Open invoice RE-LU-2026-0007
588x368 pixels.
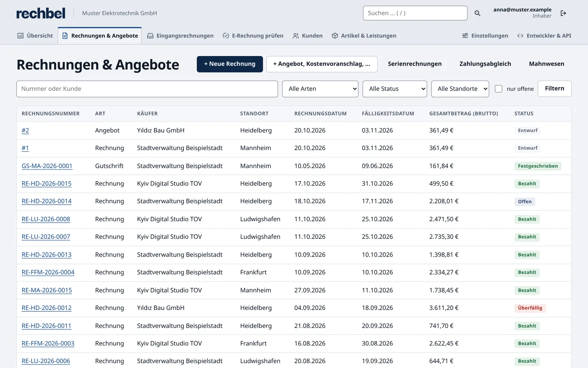tap(46, 237)
